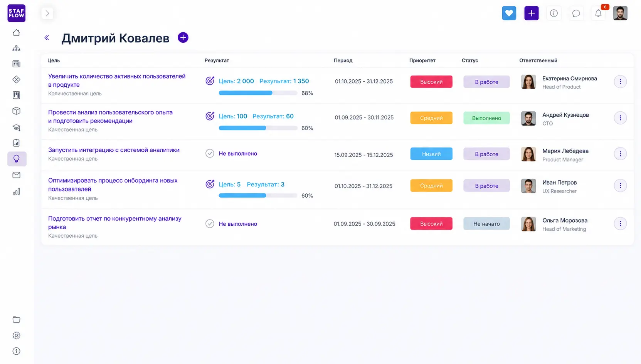Image resolution: width=641 pixels, height=364 pixels.
Task: Open row menu for Мария Лебедева
Action: pyautogui.click(x=620, y=154)
